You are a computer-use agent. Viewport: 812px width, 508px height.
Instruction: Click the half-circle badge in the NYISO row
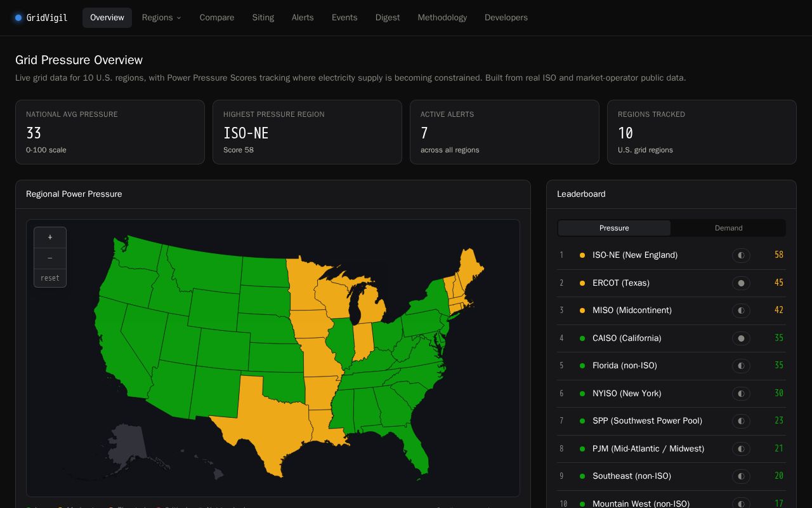741,394
